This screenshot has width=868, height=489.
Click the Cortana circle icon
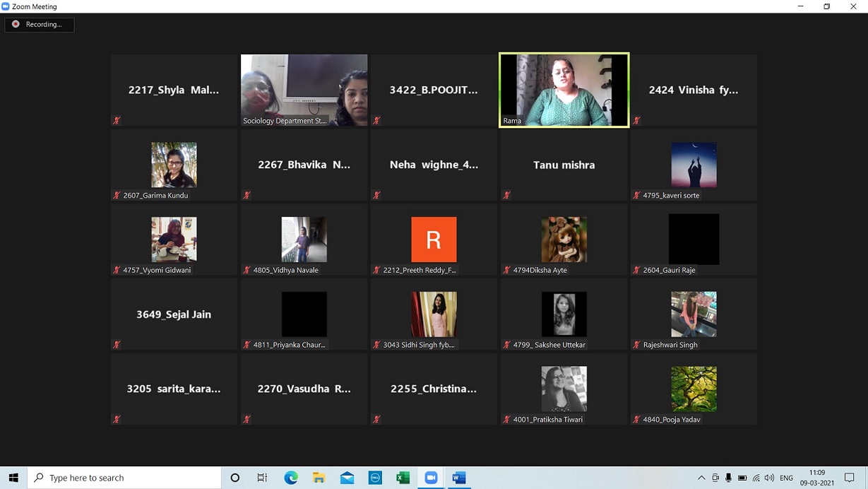235,478
